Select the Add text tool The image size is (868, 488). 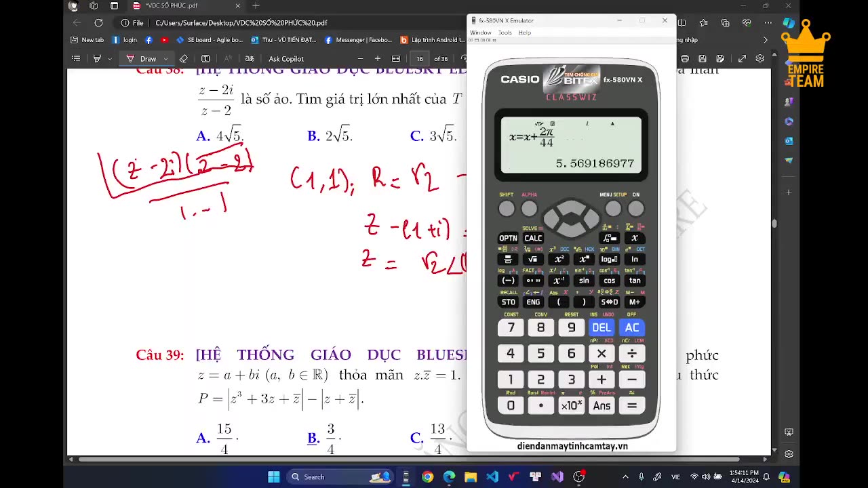pyautogui.click(x=205, y=59)
